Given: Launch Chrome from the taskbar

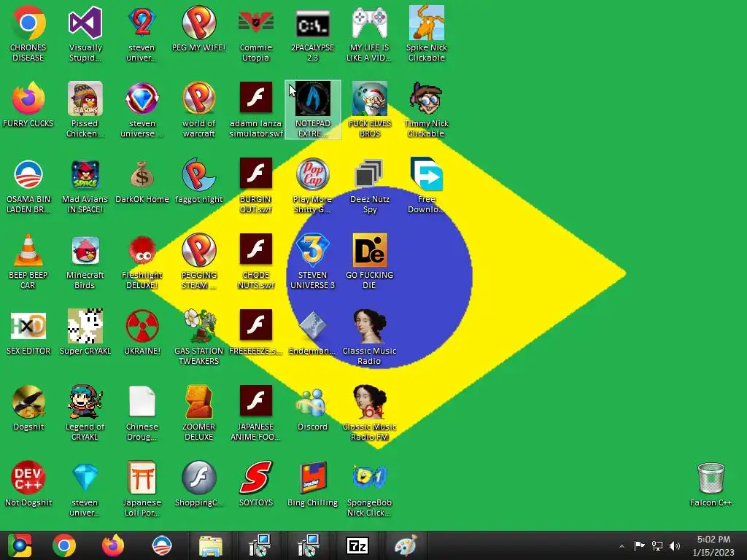Looking at the screenshot, I should click(64, 545).
